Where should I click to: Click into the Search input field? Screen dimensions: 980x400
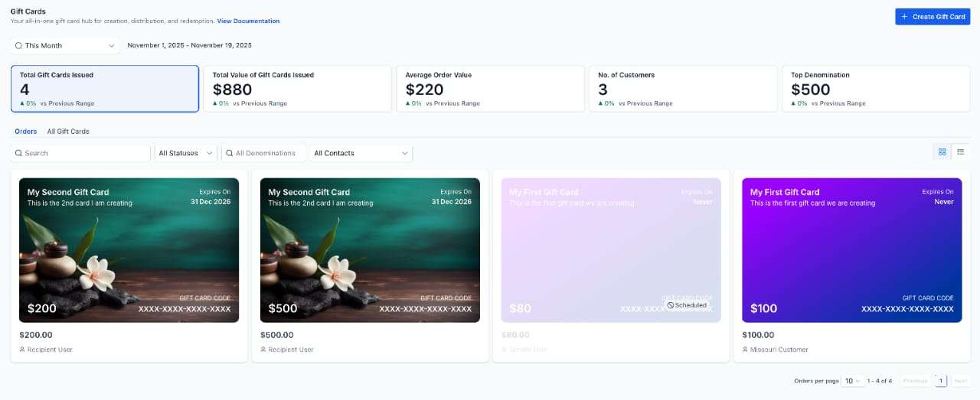click(x=80, y=153)
